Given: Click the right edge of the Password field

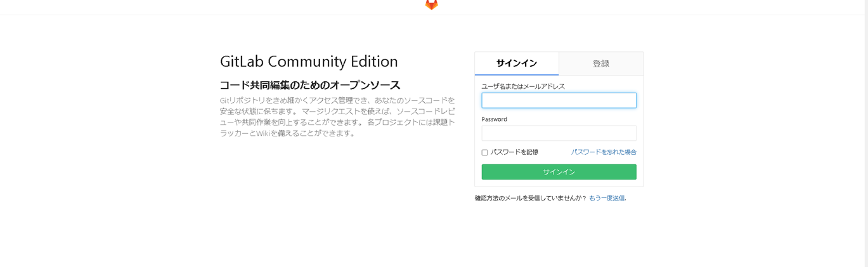Looking at the screenshot, I should (x=631, y=133).
